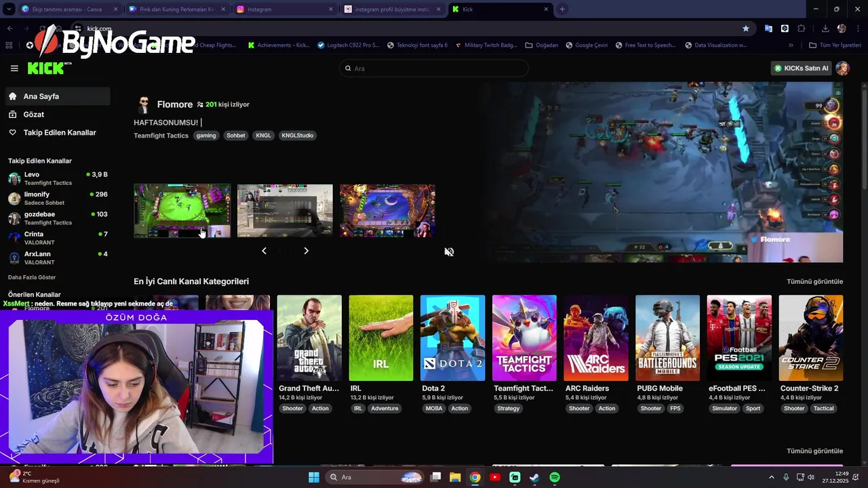Open Tüm Yer İşaretleri folder
This screenshot has width=868, height=488.
(x=835, y=45)
